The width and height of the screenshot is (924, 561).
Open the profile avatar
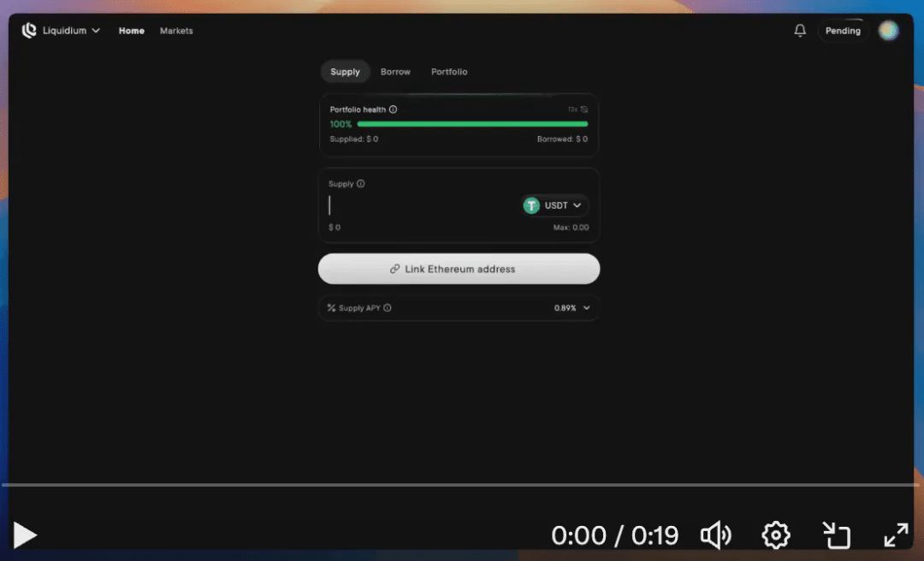pos(888,31)
